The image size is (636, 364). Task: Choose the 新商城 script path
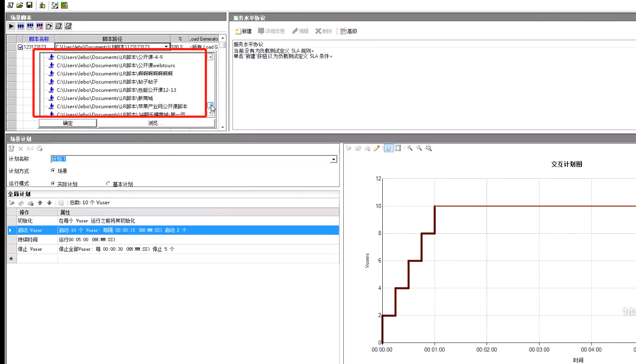coord(105,98)
